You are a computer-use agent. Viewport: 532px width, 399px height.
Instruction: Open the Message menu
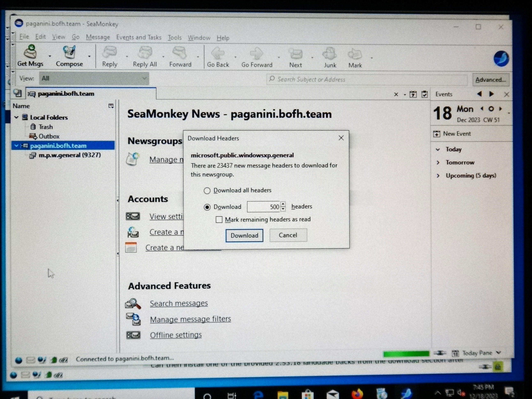pyautogui.click(x=98, y=37)
